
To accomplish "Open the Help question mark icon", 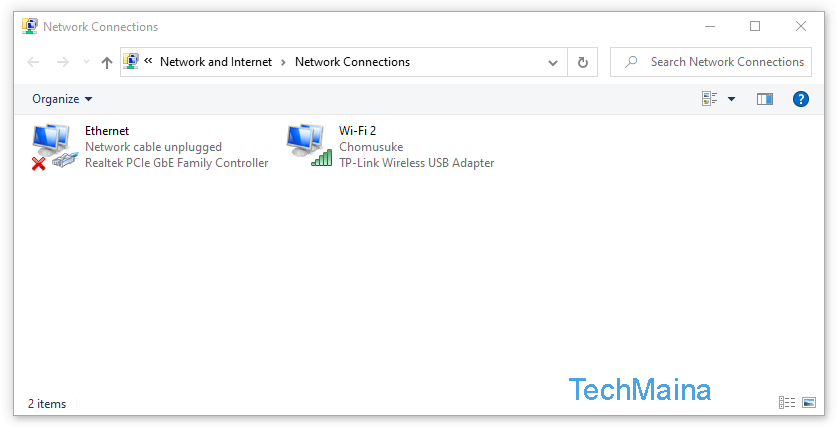I will (x=801, y=99).
